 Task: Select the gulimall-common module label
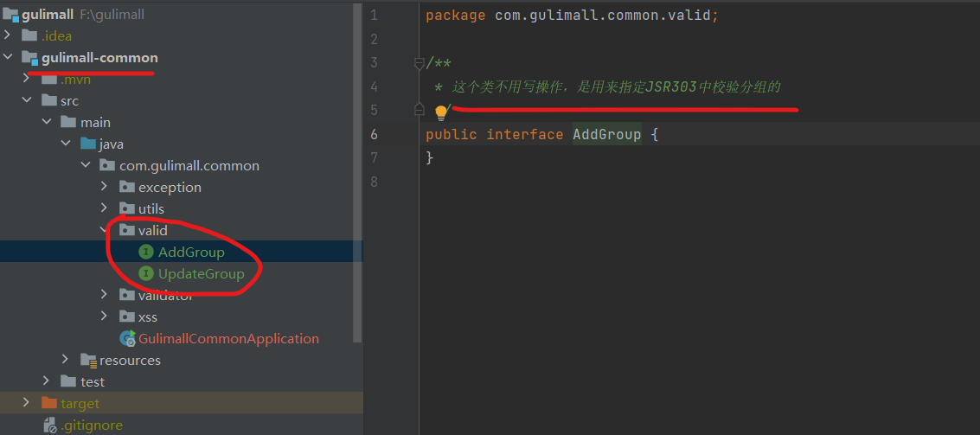pos(100,57)
